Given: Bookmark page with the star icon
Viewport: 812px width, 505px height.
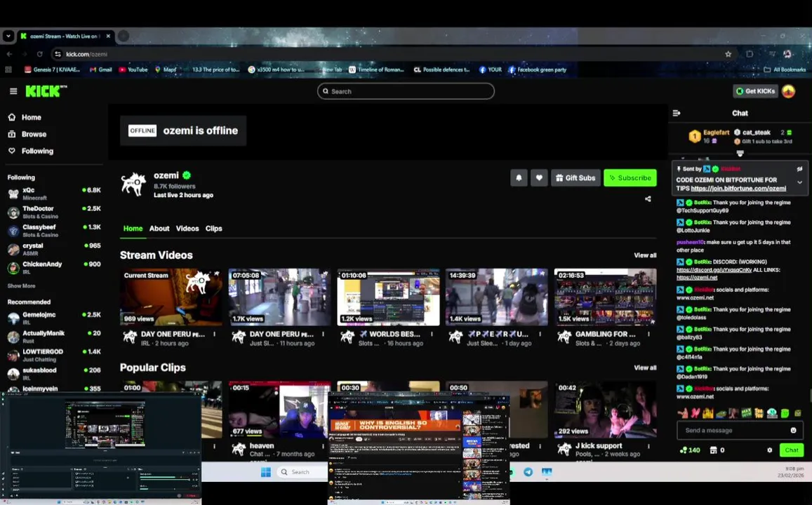Looking at the screenshot, I should 728,54.
